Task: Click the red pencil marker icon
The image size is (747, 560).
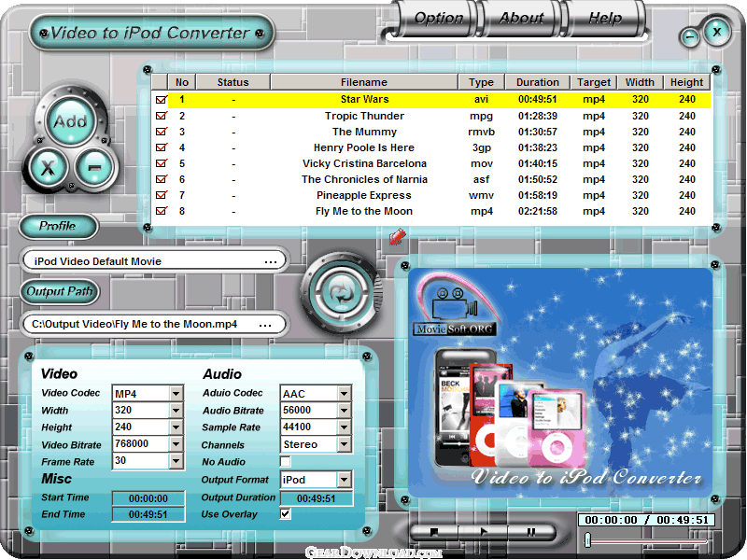Action: tap(397, 236)
